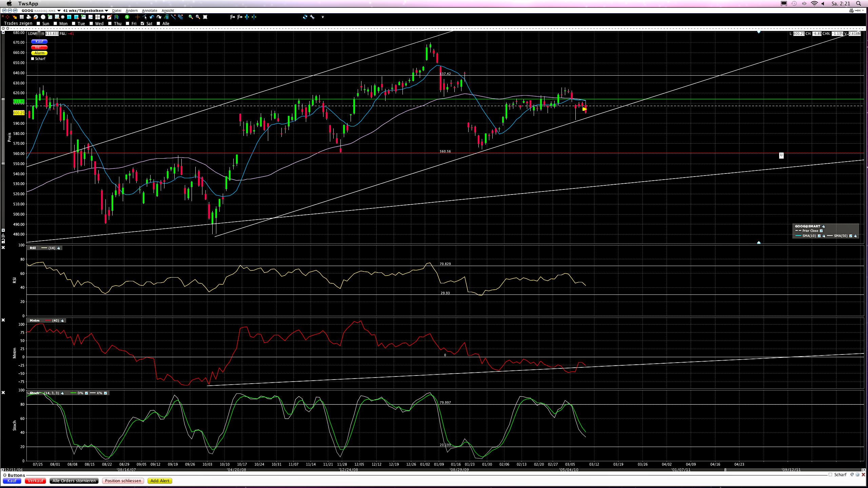
Task: Click the green dollar sign icon
Action: [127, 17]
